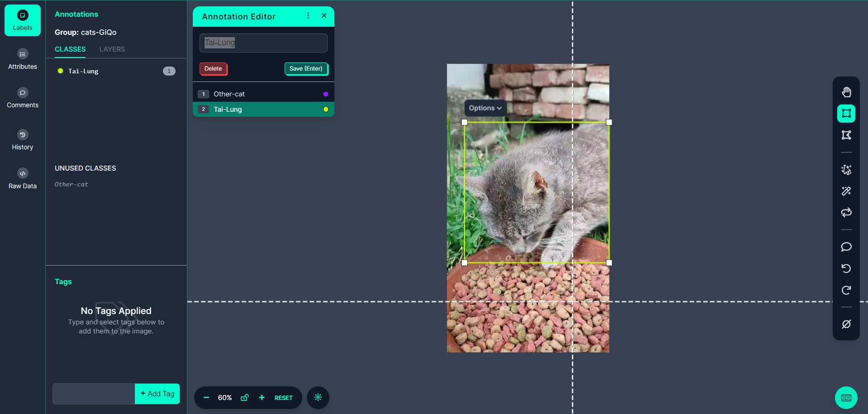Click the Tai-Lung annotation count badge
The width and height of the screenshot is (868, 414).
169,71
